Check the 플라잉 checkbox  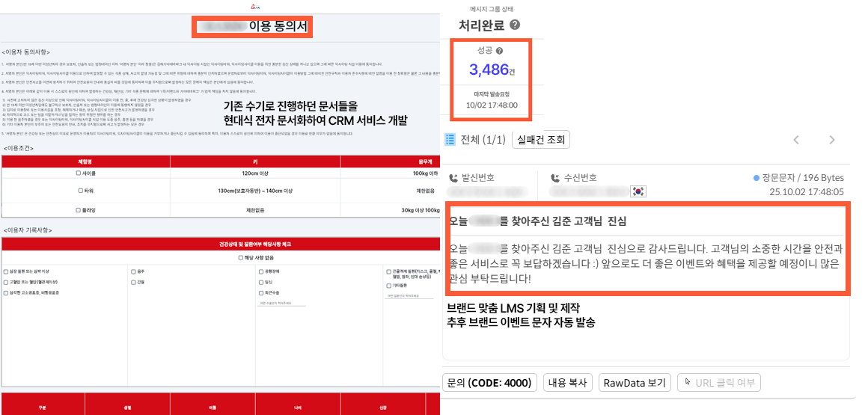78,210
